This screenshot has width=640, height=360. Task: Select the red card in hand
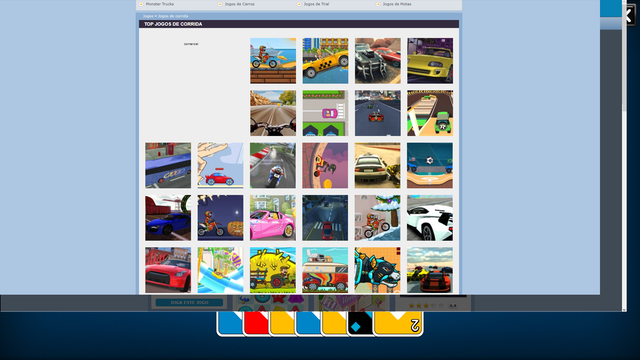click(x=256, y=323)
